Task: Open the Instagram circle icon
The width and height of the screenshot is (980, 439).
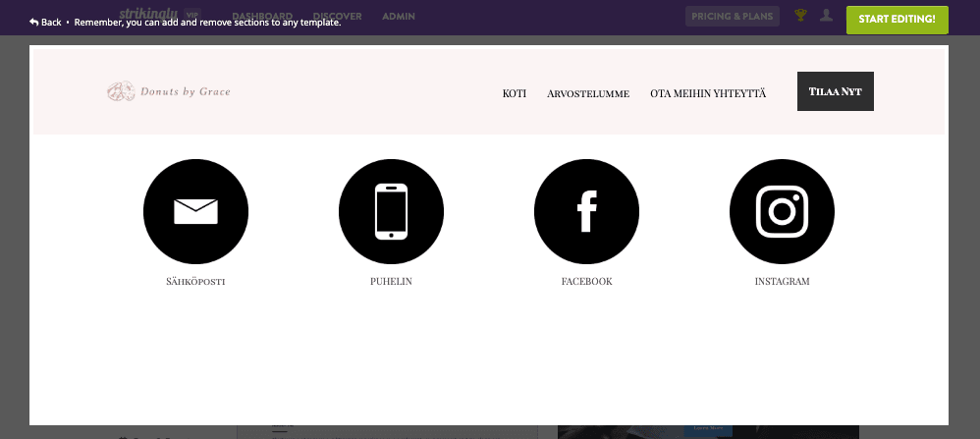Action: [782, 211]
